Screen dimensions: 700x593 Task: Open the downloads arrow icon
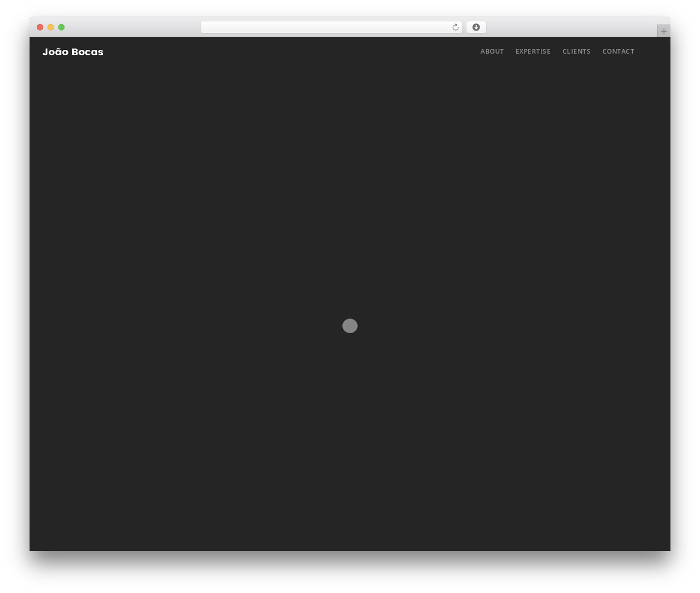point(476,27)
